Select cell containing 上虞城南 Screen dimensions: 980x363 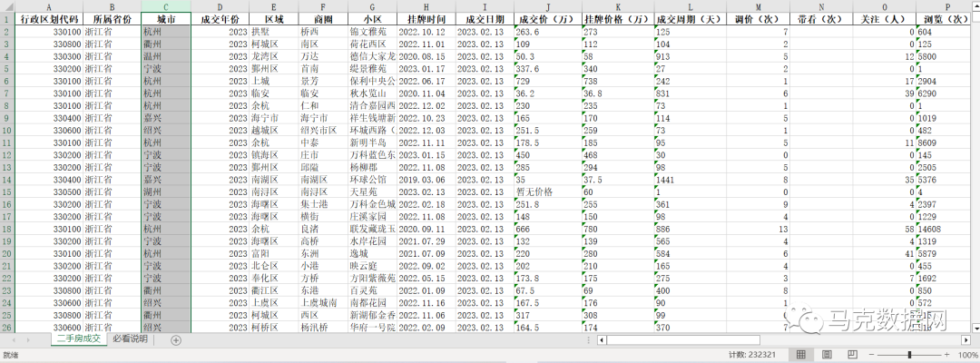click(323, 303)
